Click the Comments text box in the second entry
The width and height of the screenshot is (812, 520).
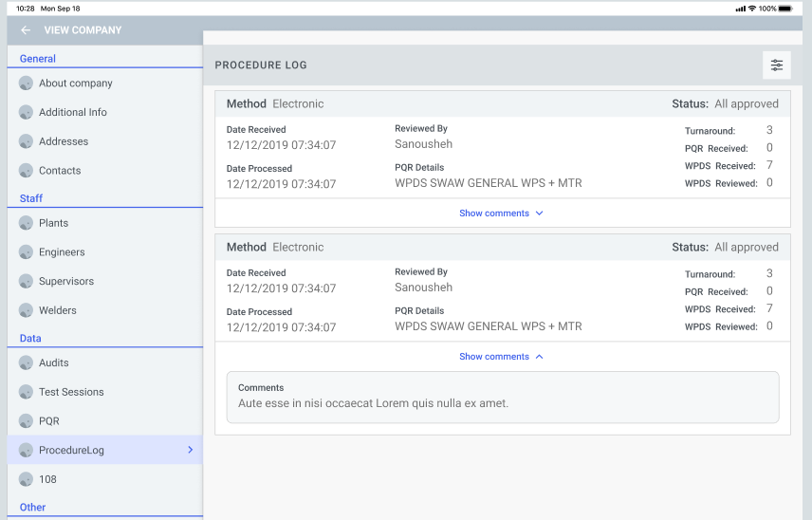[x=502, y=397]
